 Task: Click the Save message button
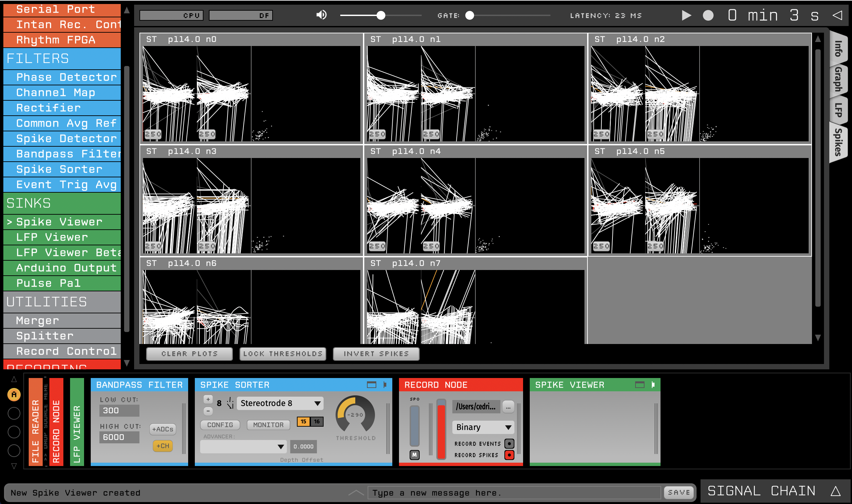679,492
